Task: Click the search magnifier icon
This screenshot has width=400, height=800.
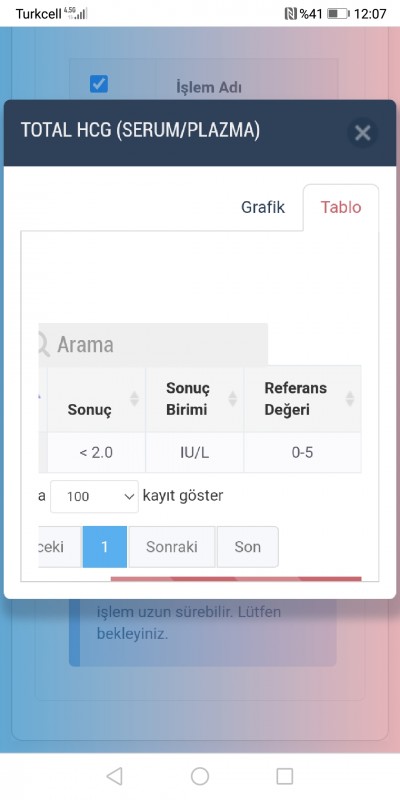Action: (44, 344)
